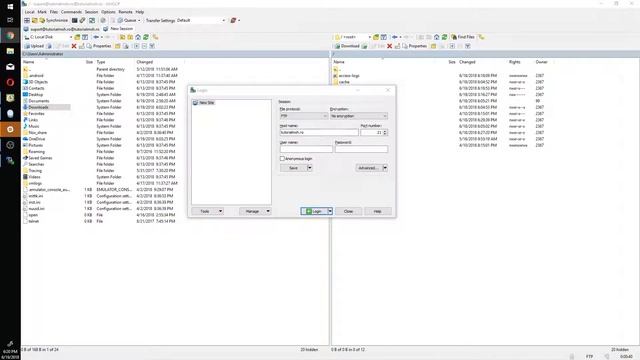Select the Saved Games folder in local panel
This screenshot has height=360, width=640.
coord(40,158)
